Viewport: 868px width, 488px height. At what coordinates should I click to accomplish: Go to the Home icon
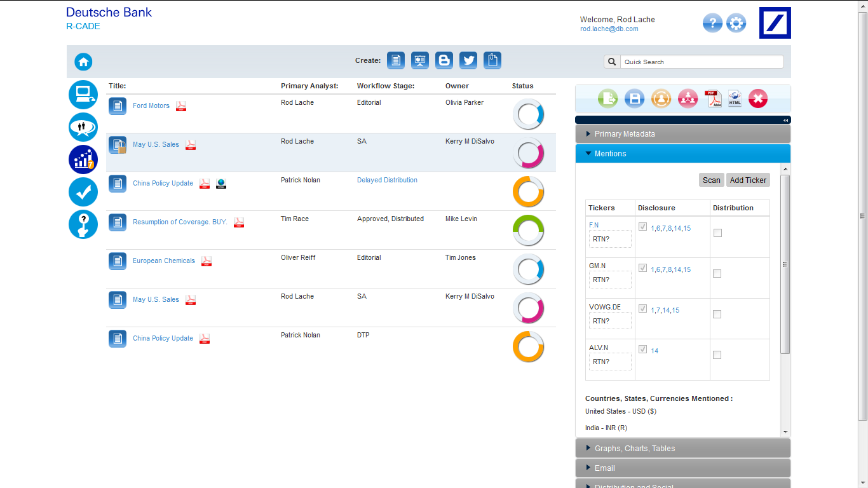tap(83, 62)
